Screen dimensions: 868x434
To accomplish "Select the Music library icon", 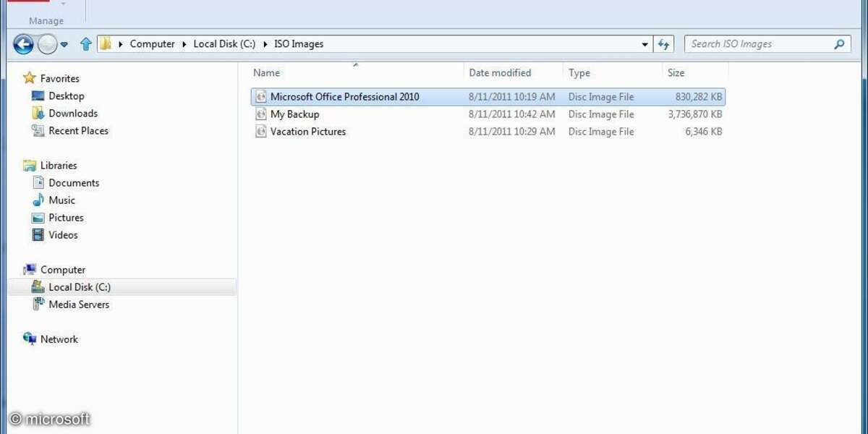I will 38,200.
